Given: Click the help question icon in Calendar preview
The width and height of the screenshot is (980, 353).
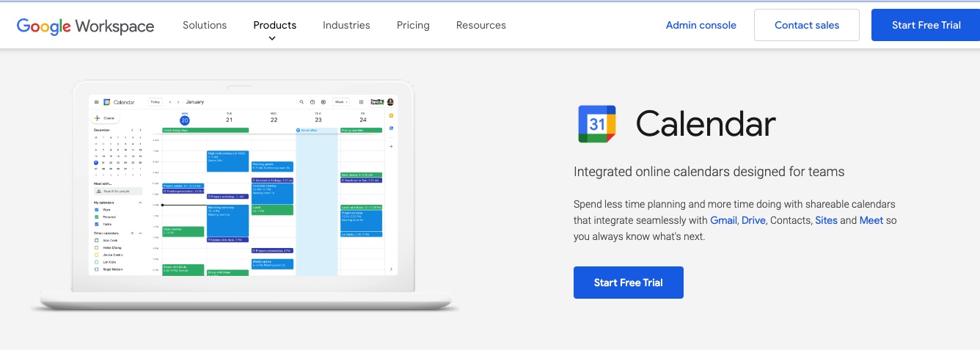Looking at the screenshot, I should pos(312,102).
